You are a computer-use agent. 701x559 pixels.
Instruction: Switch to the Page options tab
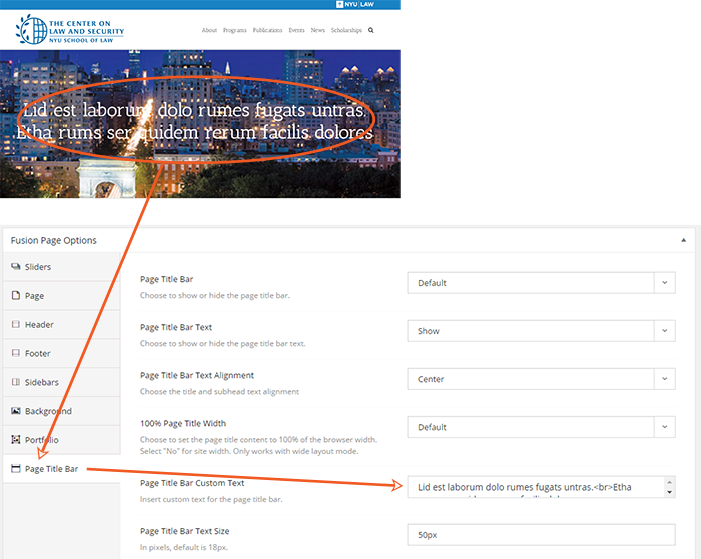pos(62,296)
